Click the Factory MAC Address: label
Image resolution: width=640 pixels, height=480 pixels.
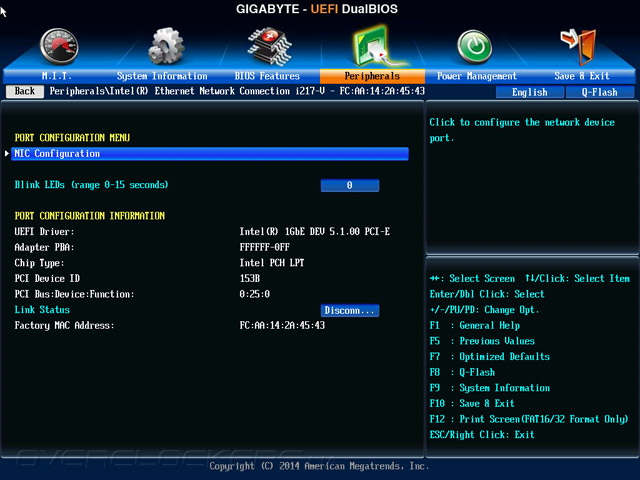(64, 325)
